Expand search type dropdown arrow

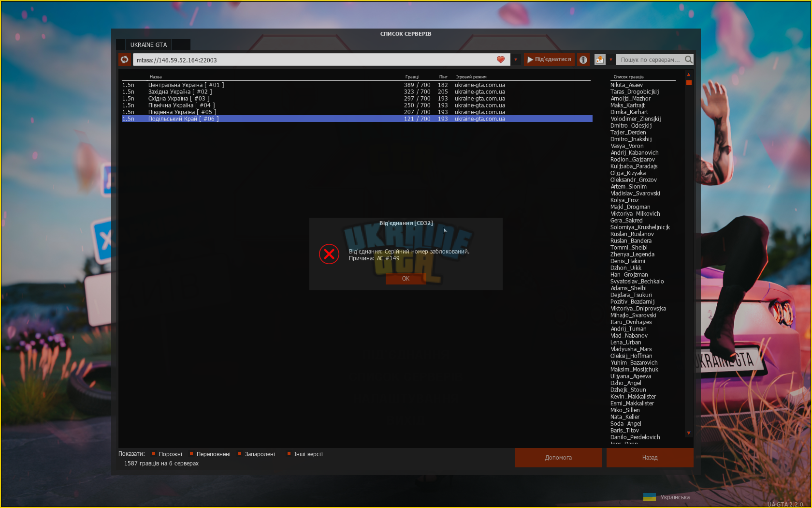click(611, 60)
